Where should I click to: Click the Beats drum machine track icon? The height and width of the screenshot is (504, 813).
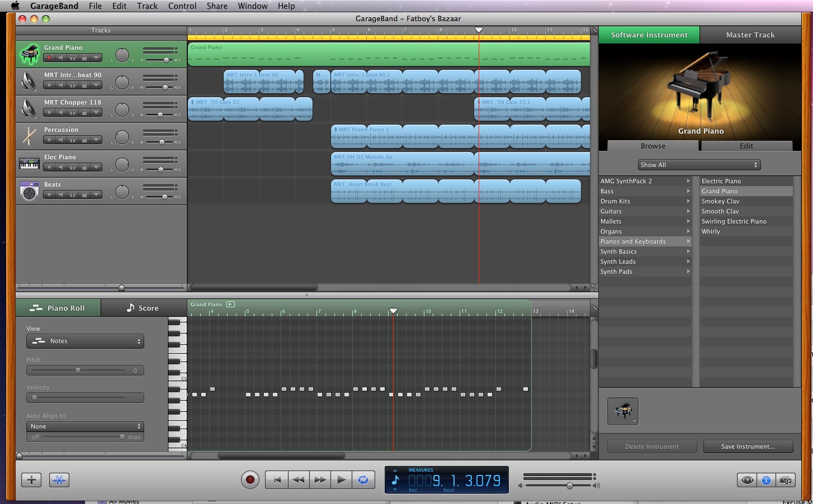[29, 192]
